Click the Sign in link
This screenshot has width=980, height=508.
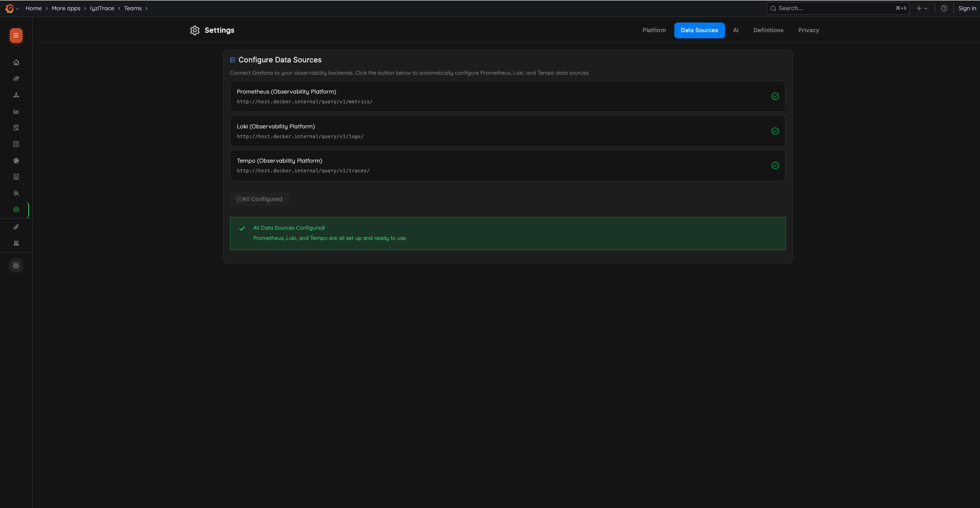pyautogui.click(x=967, y=8)
